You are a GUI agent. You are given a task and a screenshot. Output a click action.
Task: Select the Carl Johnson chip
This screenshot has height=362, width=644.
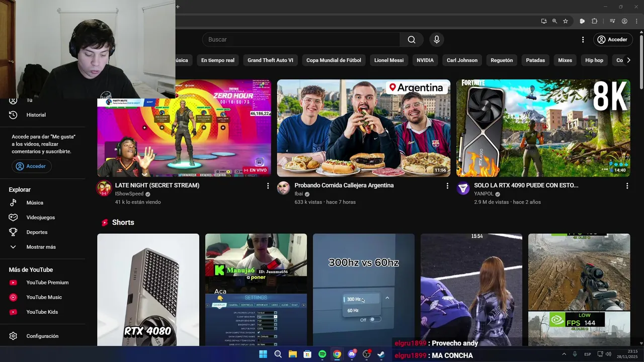(x=462, y=60)
